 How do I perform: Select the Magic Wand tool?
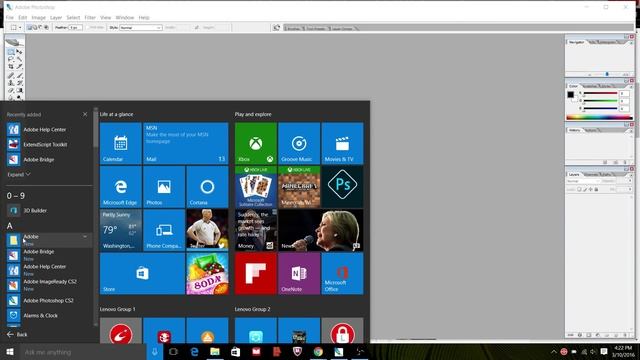tap(19, 59)
